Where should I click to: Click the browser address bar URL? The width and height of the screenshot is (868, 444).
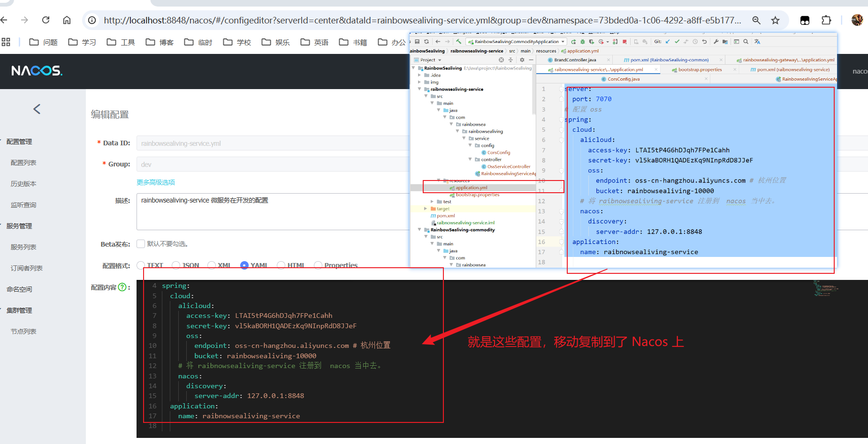tap(422, 20)
